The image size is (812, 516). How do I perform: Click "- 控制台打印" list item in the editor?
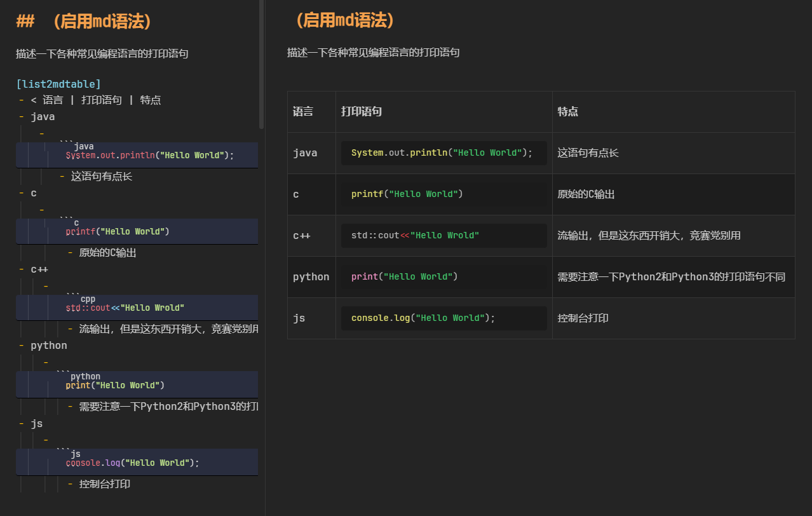pos(98,484)
